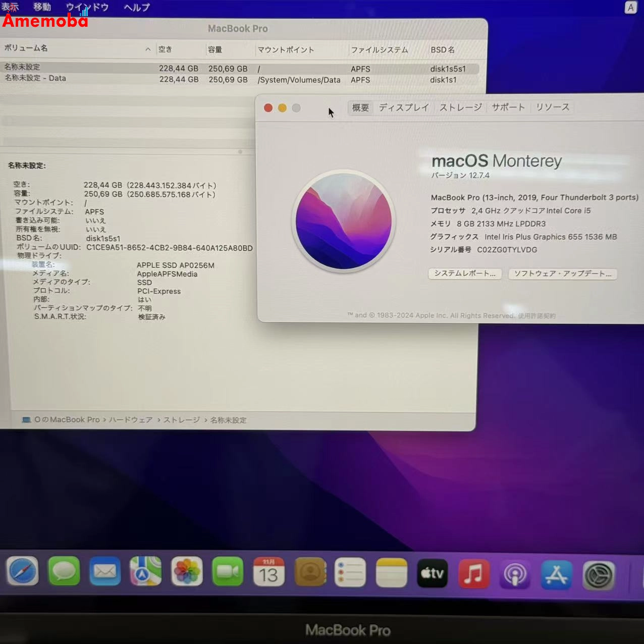The image size is (644, 644).
Task: Switch to the サポート tab
Action: (508, 107)
